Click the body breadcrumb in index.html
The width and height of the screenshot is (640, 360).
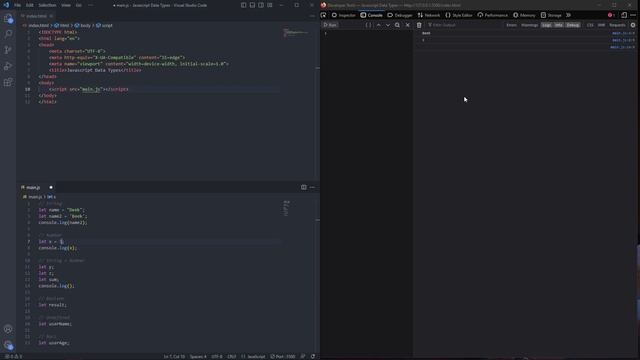click(83, 25)
